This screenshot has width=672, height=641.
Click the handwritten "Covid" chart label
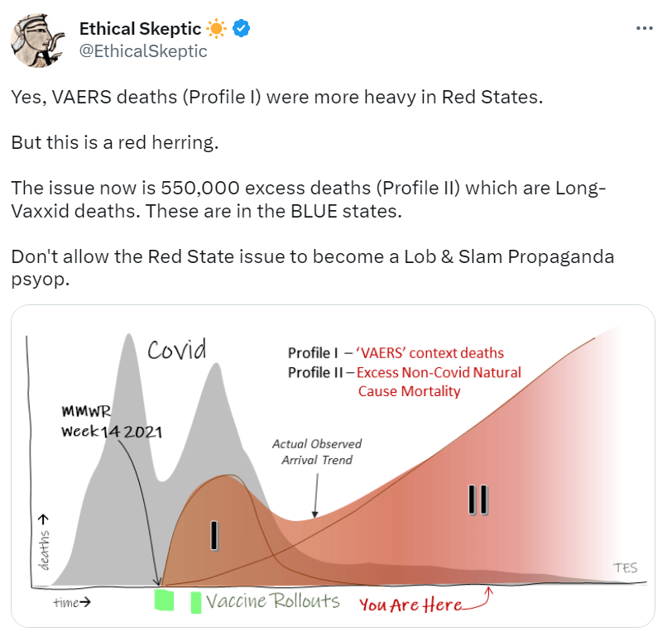pos(176,350)
